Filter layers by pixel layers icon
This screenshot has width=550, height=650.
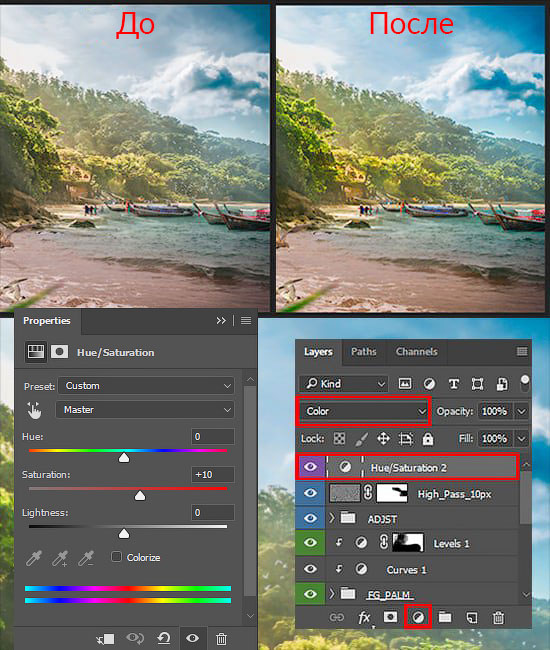tap(405, 383)
